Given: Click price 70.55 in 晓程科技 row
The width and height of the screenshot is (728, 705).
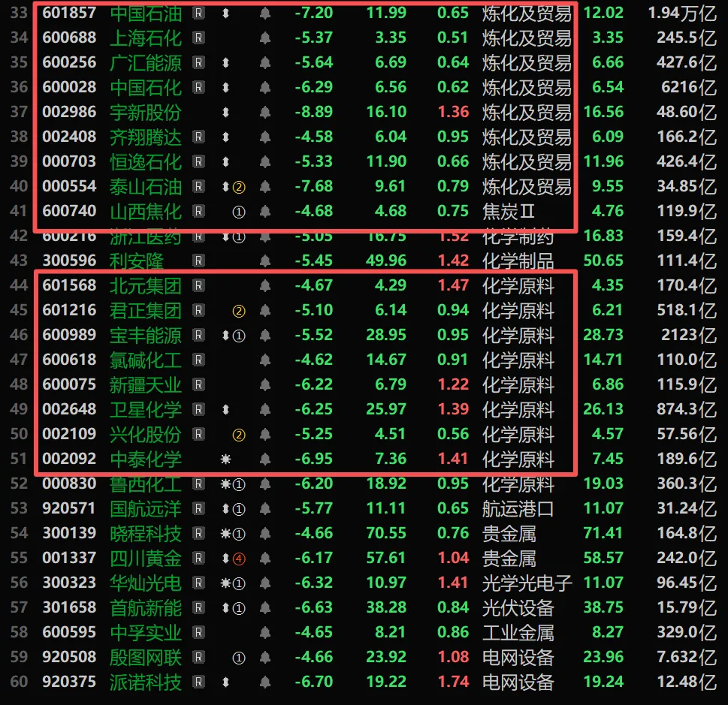Looking at the screenshot, I should tap(386, 533).
